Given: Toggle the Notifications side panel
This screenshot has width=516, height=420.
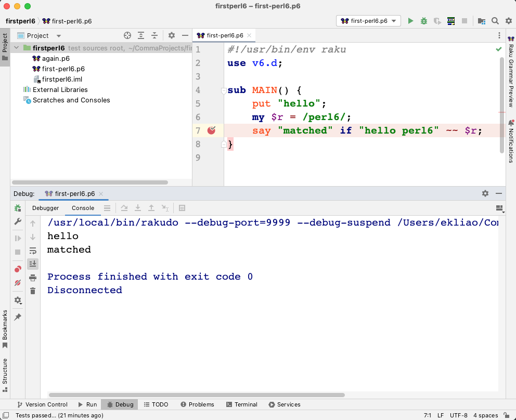Looking at the screenshot, I should (x=511, y=141).
